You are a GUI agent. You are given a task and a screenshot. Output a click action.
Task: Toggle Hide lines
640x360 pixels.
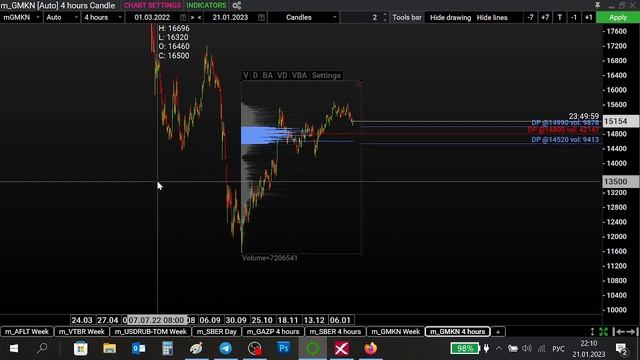click(492, 18)
